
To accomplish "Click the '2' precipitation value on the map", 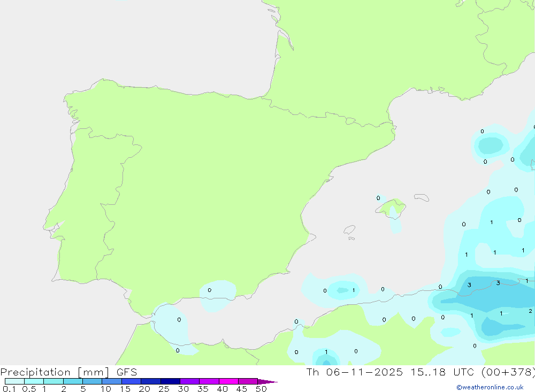I will [x=530, y=311].
